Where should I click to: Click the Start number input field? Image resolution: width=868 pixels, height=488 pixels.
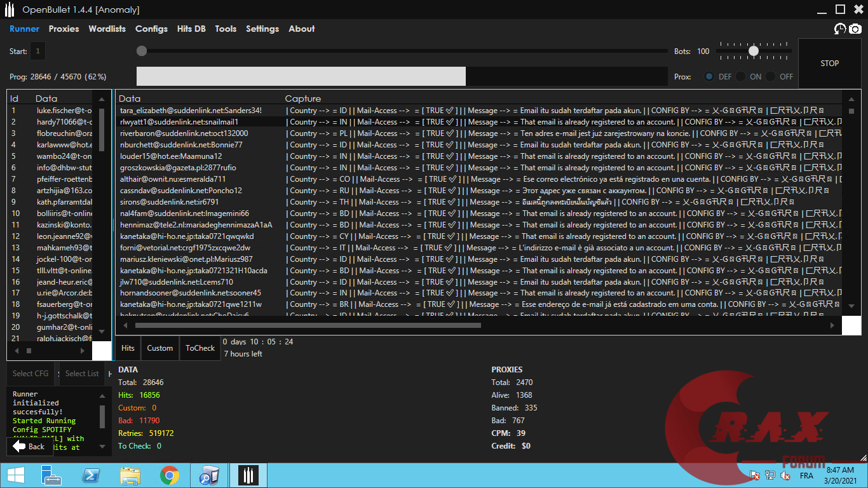click(38, 51)
